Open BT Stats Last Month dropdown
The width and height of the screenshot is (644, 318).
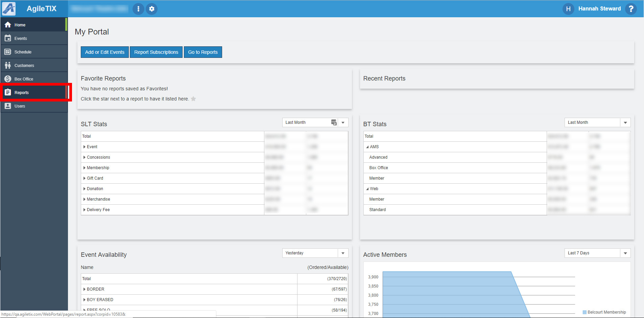coord(625,122)
